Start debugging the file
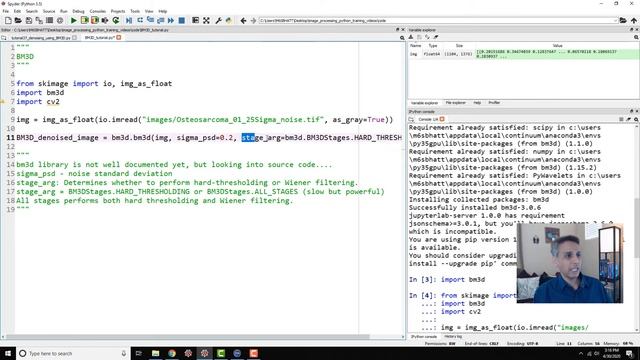The height and width of the screenshot is (360, 640). click(129, 20)
